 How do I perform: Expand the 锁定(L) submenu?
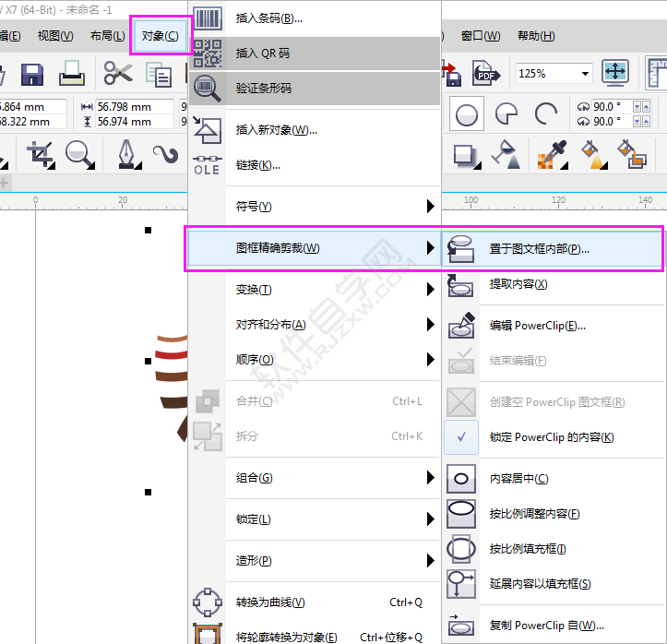click(x=314, y=519)
